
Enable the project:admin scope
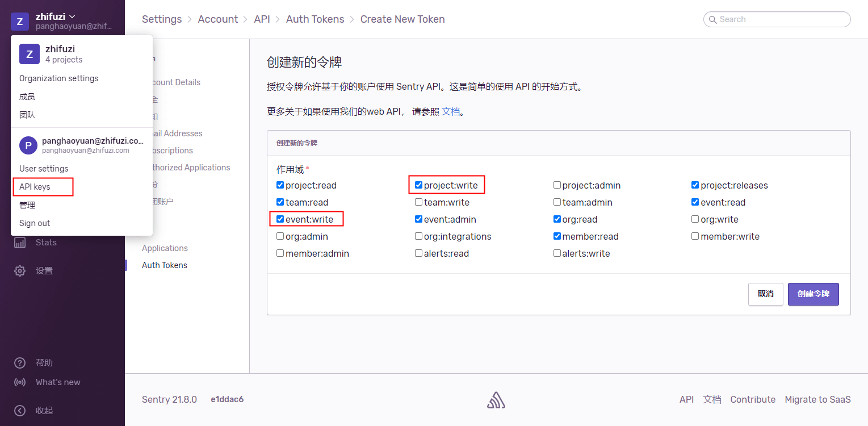coord(557,185)
